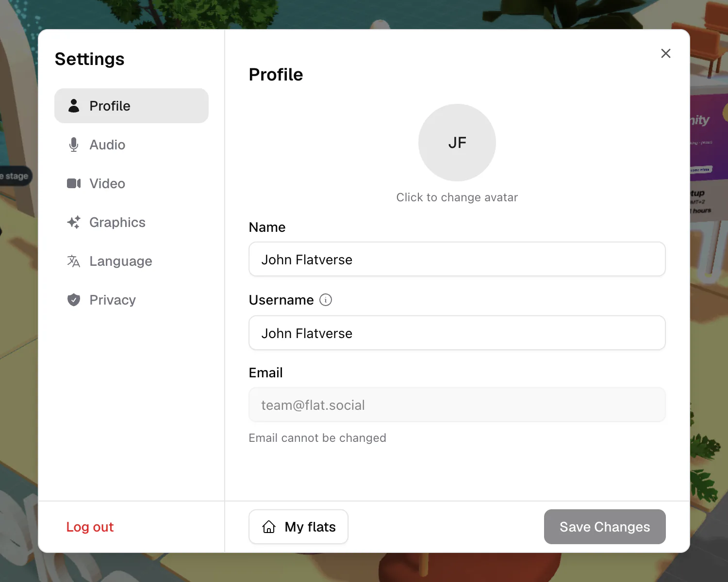Viewport: 728px width, 582px height.
Task: Open the Profile settings tab
Action: (x=132, y=106)
